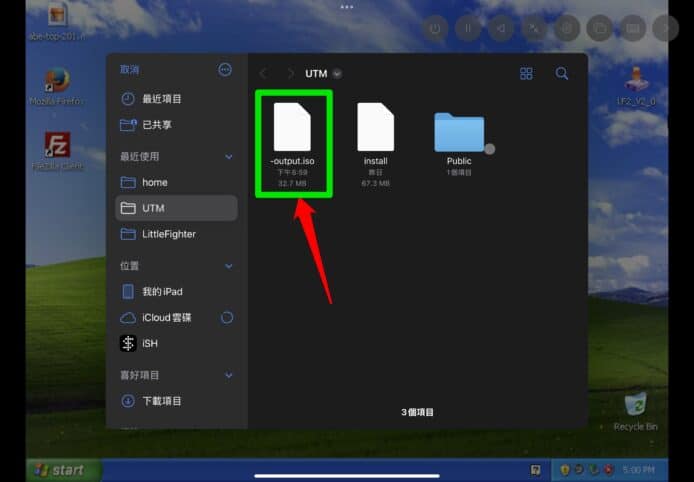Collapse the 喜好項目 section
Screen dimensions: 694x482
click(229, 375)
